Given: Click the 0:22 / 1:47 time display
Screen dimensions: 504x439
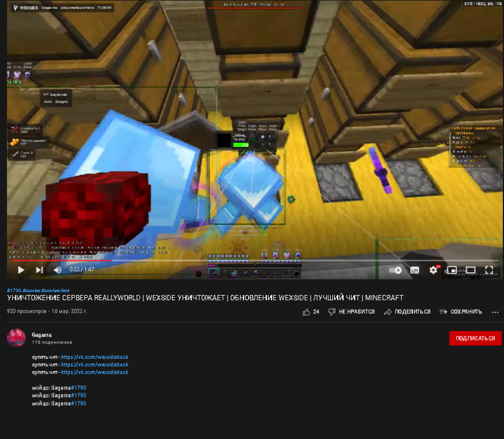Looking at the screenshot, I should (81, 269).
